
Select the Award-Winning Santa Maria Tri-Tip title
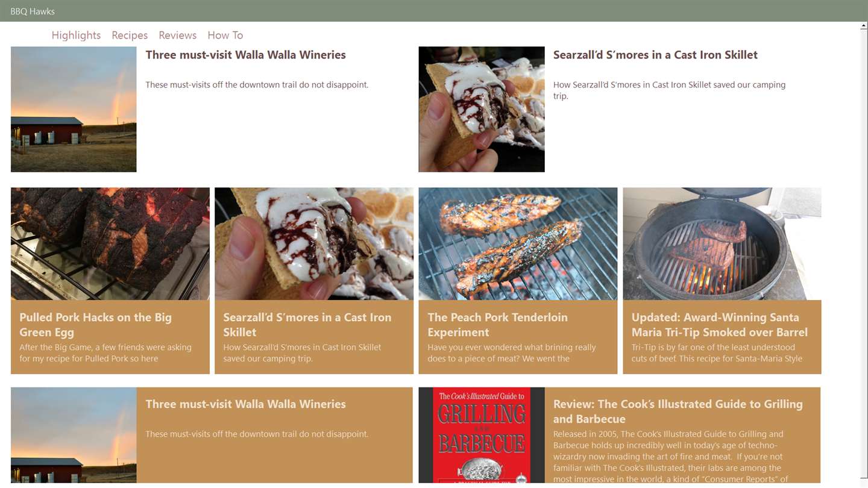pos(720,325)
